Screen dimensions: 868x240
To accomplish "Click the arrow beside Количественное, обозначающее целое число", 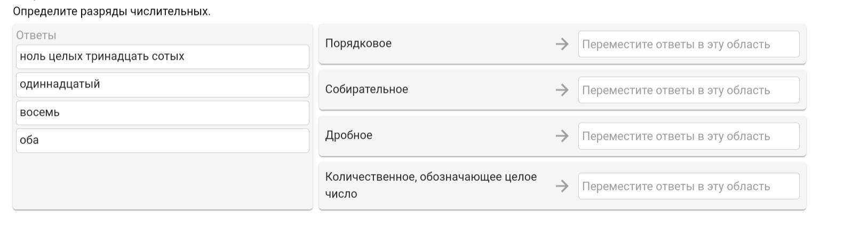I will 562,186.
